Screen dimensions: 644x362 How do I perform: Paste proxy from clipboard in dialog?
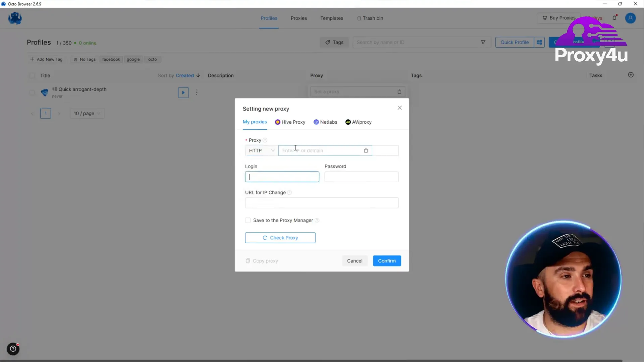click(x=366, y=150)
